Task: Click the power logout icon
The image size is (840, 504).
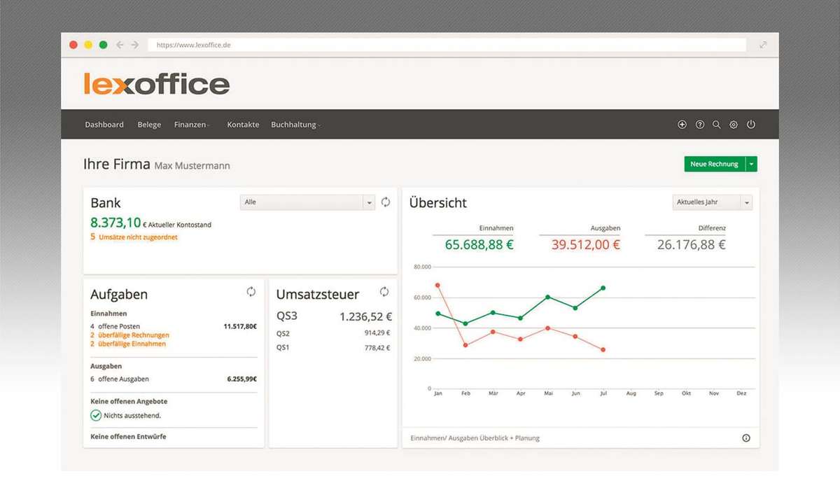Action: (751, 125)
